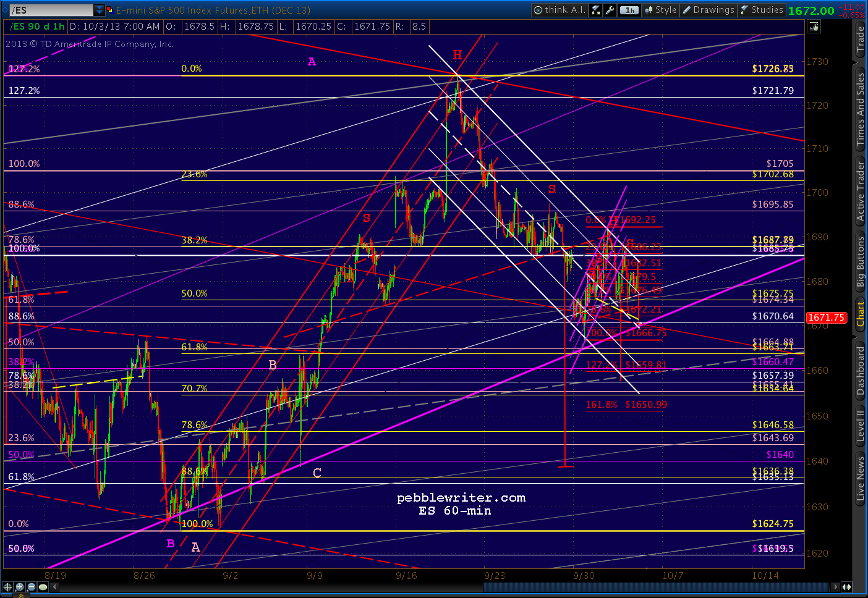Open the think A.I. tool
This screenshot has height=598, width=868.
560,10
